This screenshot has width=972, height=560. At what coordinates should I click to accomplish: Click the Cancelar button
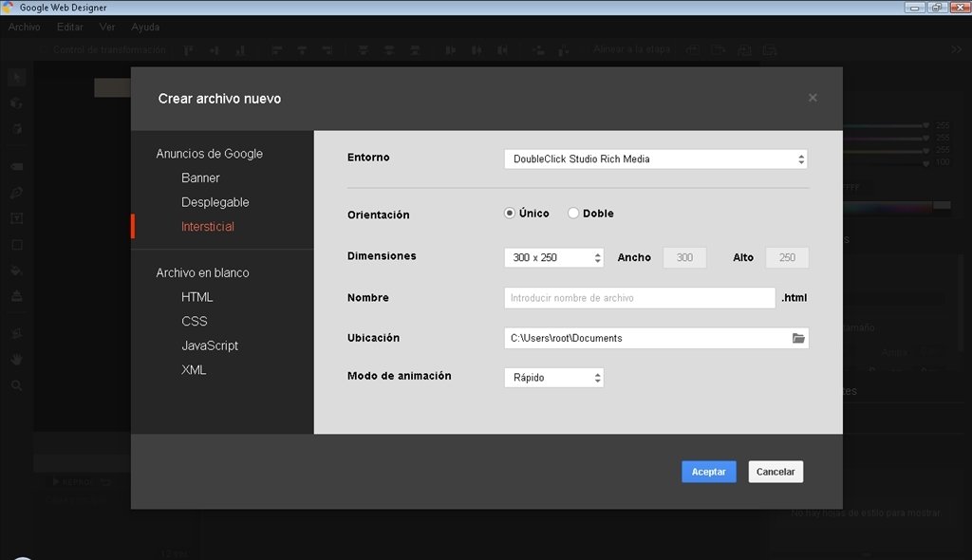776,472
